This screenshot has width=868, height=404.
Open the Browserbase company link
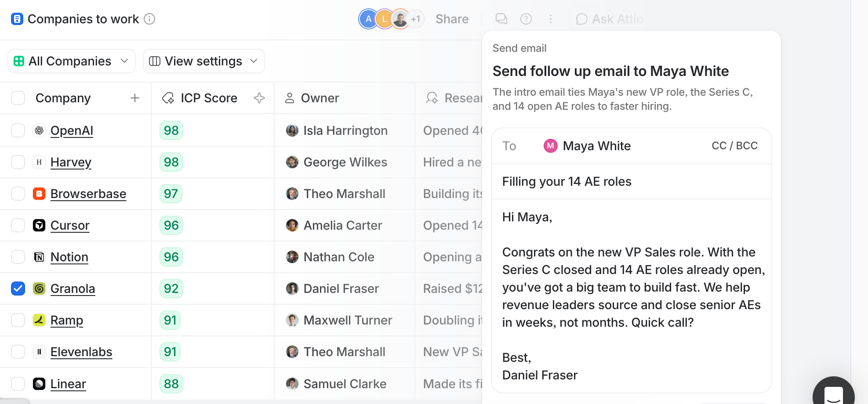(x=88, y=194)
